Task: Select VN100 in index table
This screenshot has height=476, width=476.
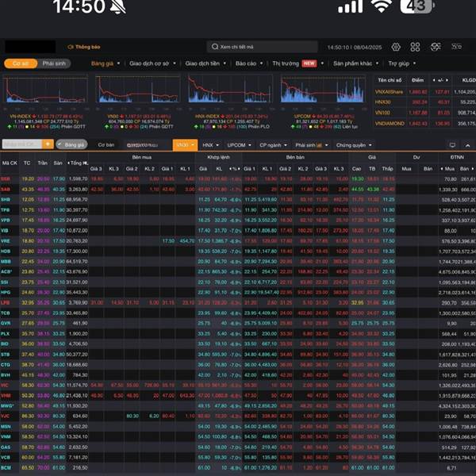Action: pyautogui.click(x=382, y=113)
